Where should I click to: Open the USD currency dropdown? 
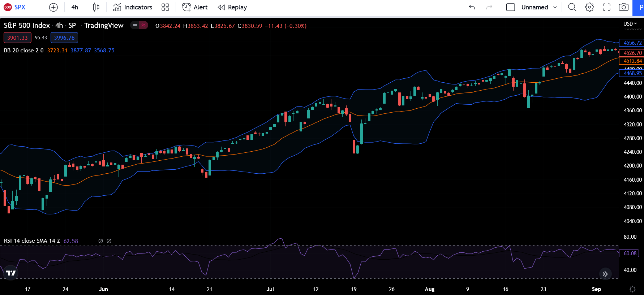(630, 24)
